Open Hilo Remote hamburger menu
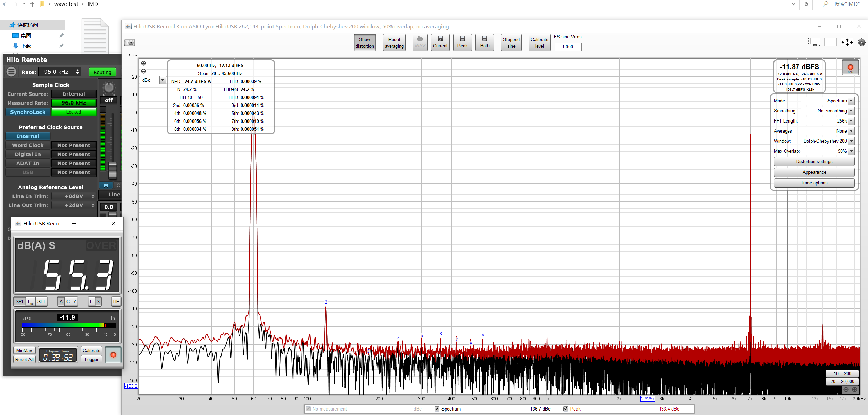The image size is (868, 415). tap(11, 72)
